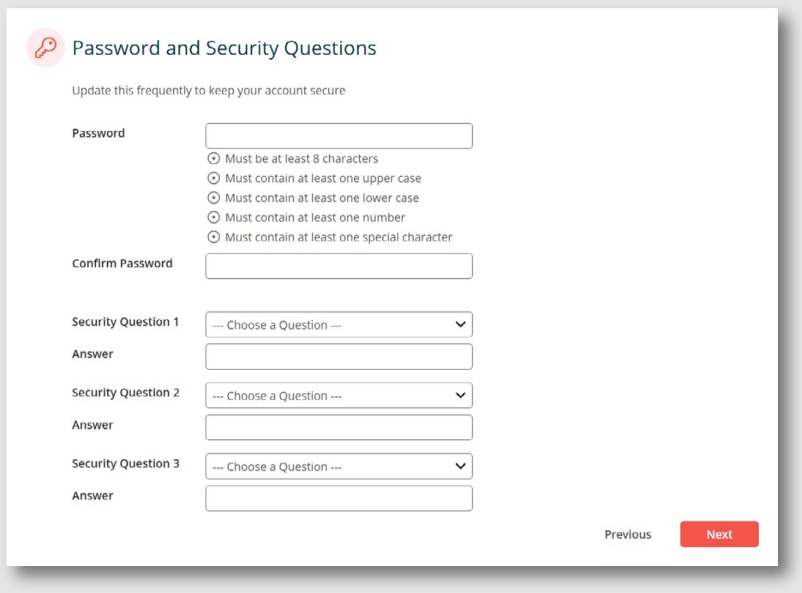Image resolution: width=802 pixels, height=593 pixels.
Task: Focus the Answer field for Security Question 3
Action: click(x=338, y=499)
